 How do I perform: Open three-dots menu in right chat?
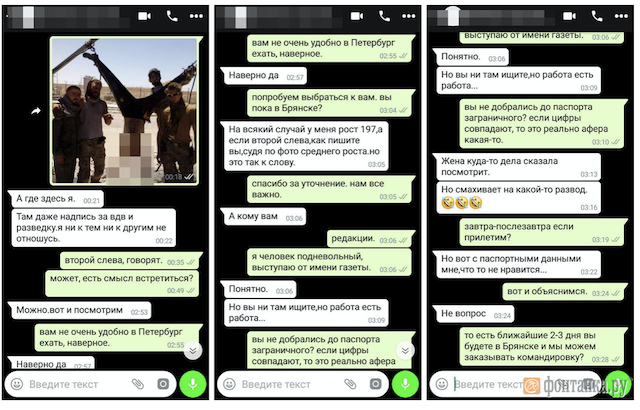(621, 16)
